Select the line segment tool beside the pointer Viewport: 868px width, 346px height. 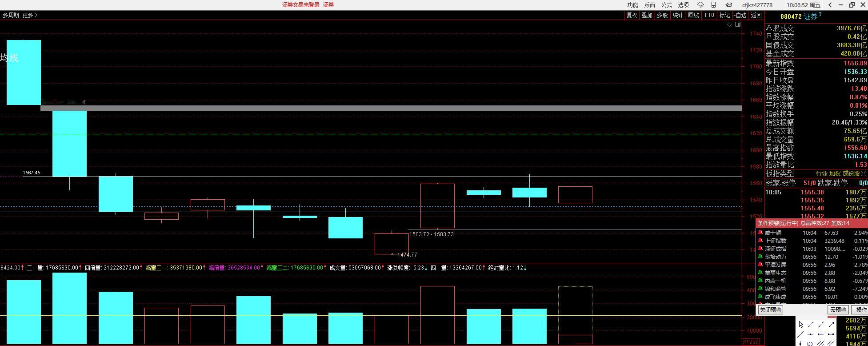(x=811, y=325)
